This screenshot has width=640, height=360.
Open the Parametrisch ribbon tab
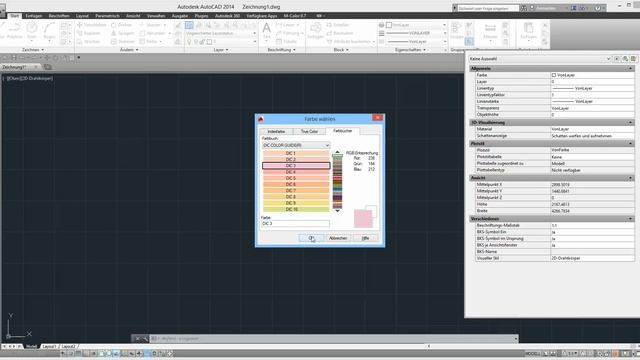click(x=107, y=16)
